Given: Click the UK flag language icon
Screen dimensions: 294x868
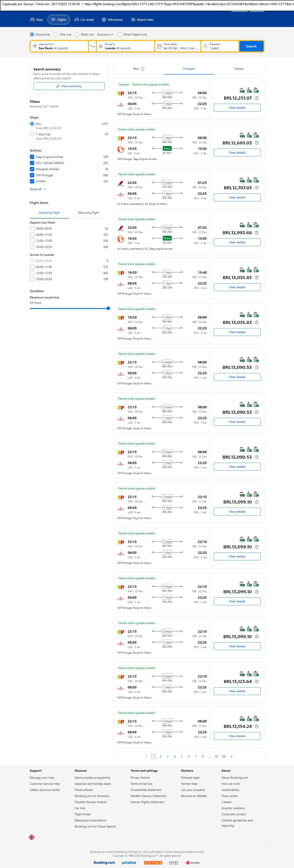Looking at the screenshot, I should pyautogui.click(x=32, y=837).
